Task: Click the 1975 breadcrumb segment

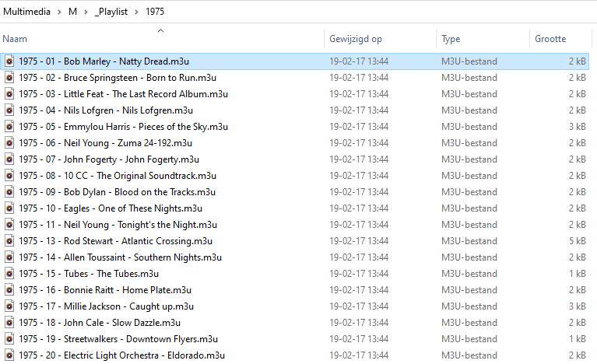Action: pos(155,12)
